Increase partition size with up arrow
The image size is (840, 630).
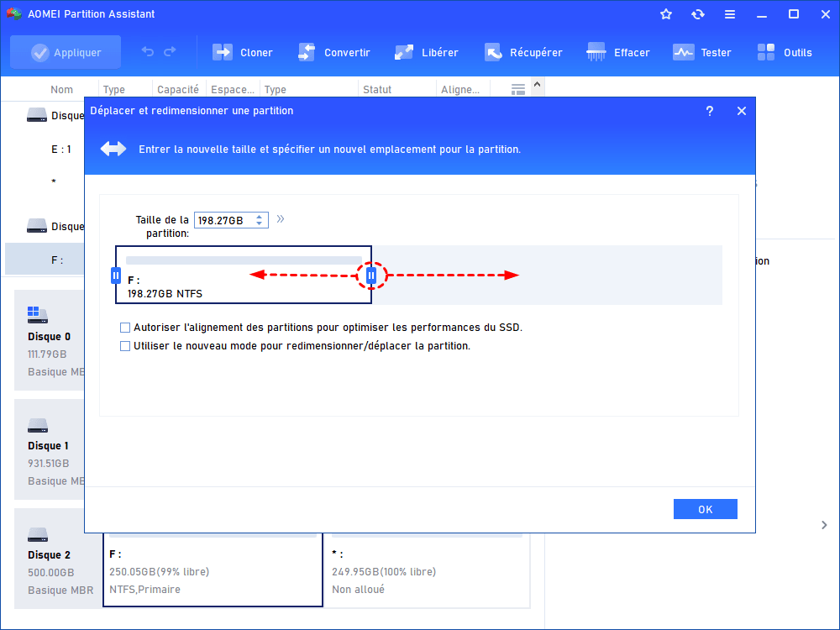click(x=260, y=217)
